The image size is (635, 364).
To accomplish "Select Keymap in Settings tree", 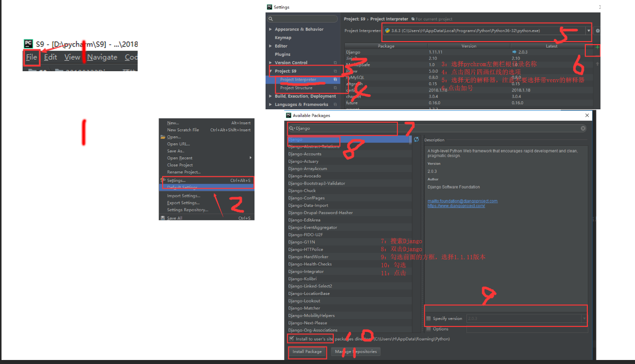I will click(283, 38).
